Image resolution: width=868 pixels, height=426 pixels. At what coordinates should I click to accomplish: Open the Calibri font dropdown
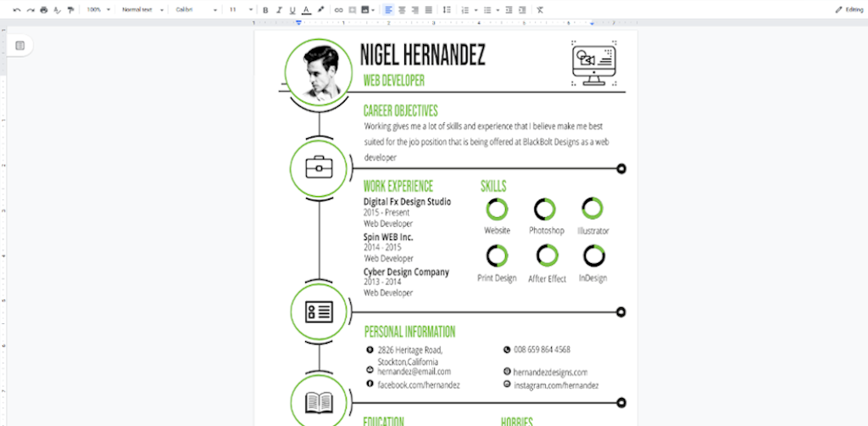click(197, 10)
